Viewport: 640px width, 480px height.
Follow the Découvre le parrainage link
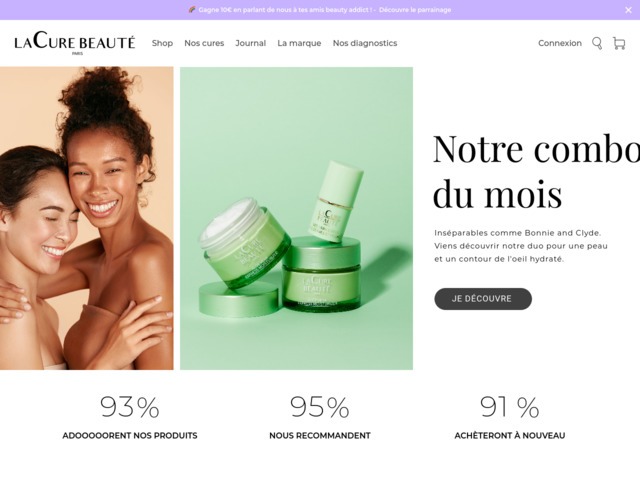415,10
